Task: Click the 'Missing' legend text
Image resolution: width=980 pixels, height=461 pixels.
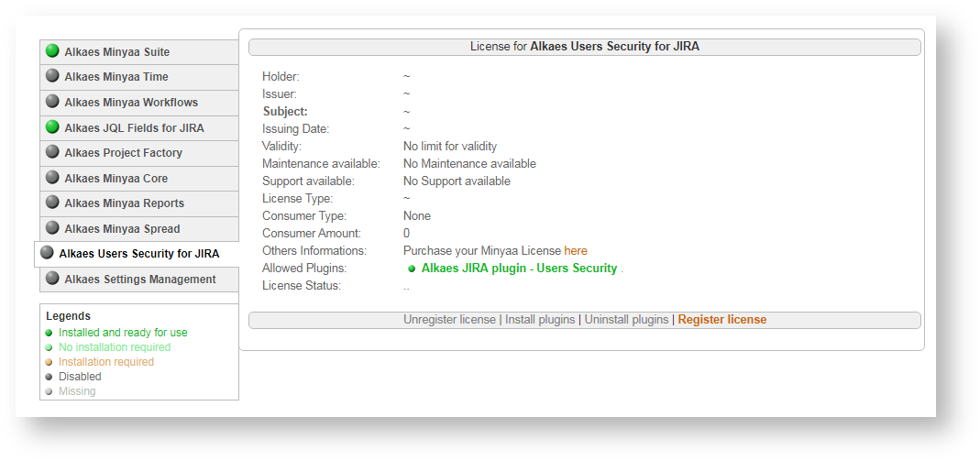Action: pyautogui.click(x=78, y=391)
